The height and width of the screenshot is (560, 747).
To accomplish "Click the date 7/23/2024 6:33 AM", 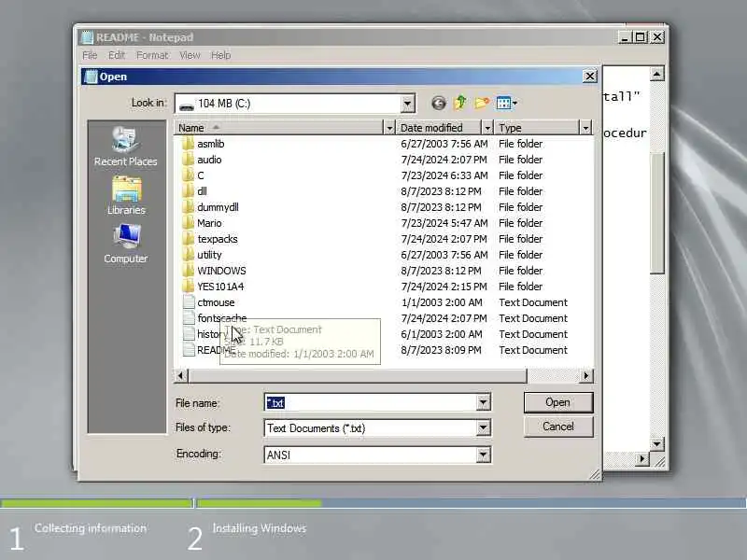I will pyautogui.click(x=444, y=175).
